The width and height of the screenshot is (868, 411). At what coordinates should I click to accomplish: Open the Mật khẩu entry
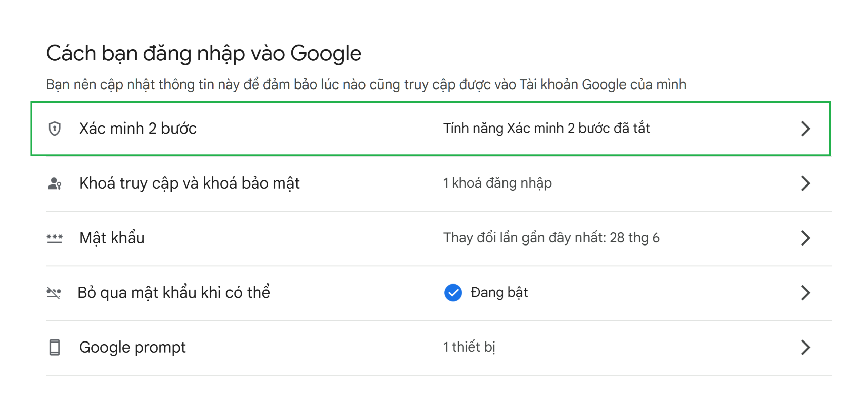pos(439,238)
